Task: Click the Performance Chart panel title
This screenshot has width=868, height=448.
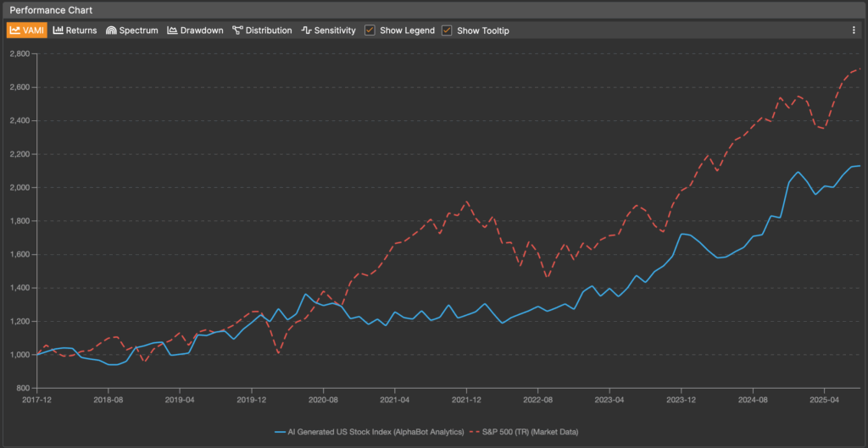Action: point(51,10)
